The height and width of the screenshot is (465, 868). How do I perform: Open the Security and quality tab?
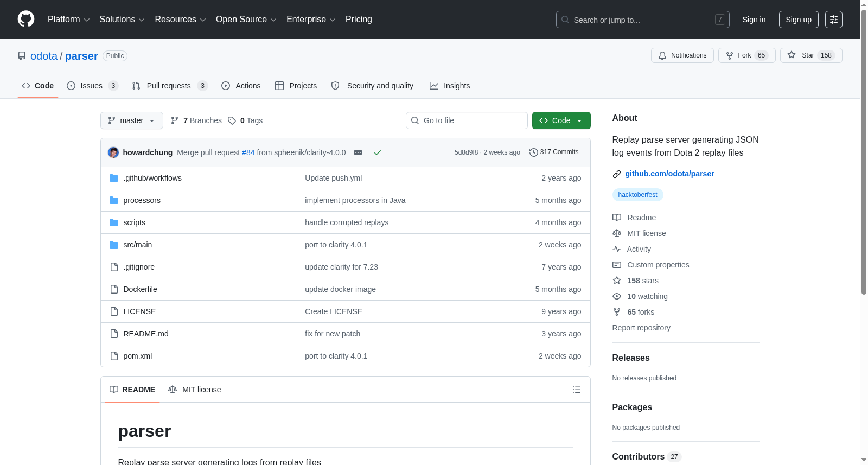click(372, 86)
